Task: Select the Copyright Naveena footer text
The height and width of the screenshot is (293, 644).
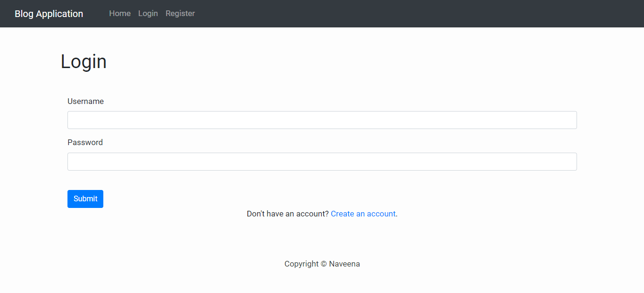Action: [322, 264]
